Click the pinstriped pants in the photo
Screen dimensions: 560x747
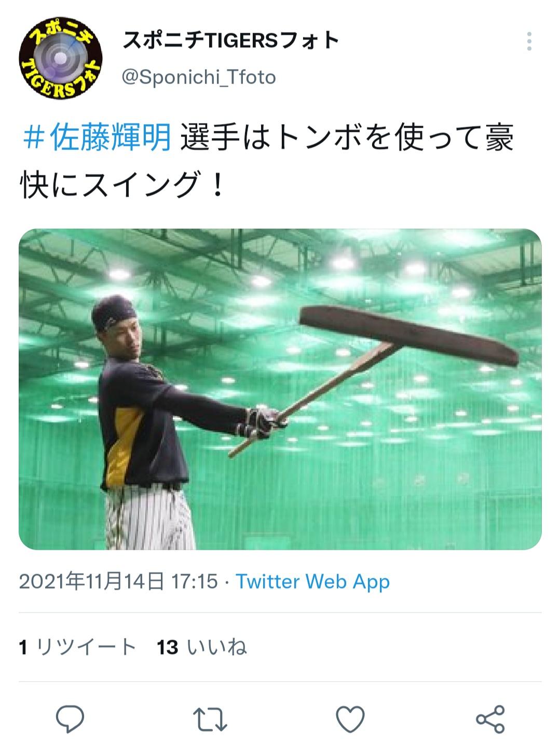point(148,519)
